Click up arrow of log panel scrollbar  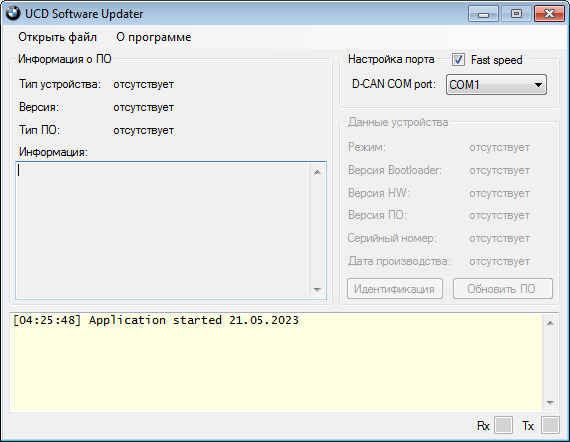550,323
